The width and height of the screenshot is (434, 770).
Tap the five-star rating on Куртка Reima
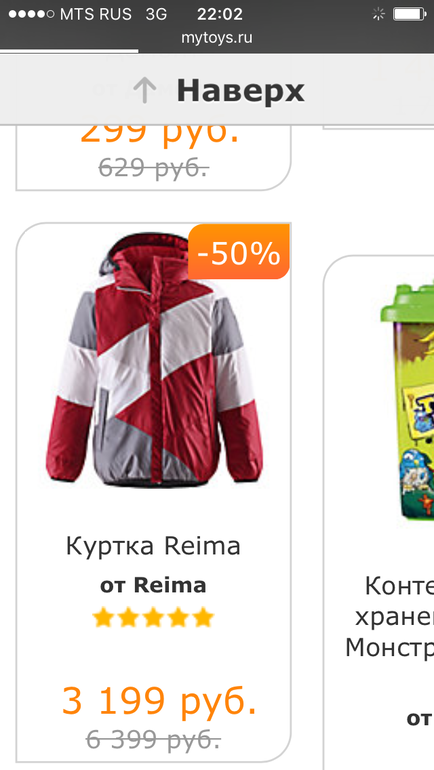tap(153, 617)
